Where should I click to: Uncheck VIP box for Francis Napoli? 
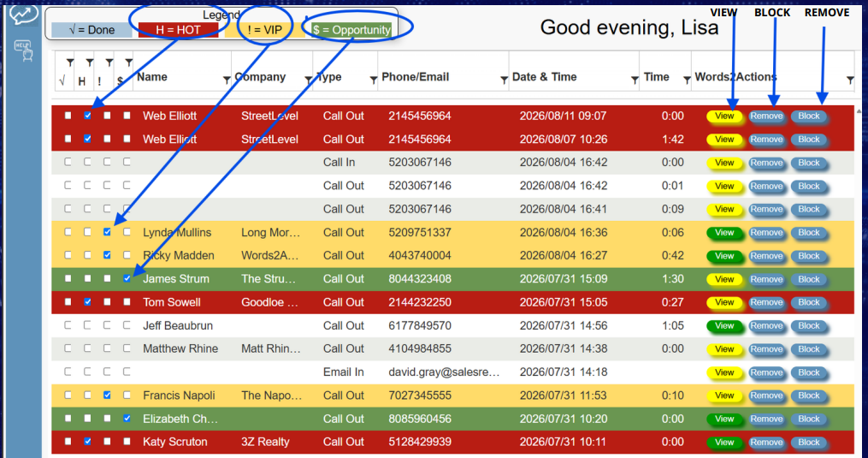click(107, 395)
